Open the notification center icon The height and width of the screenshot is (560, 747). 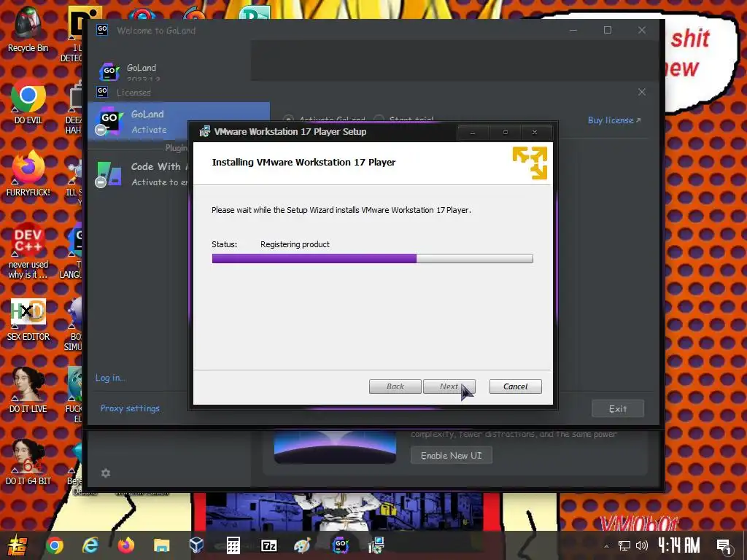tap(724, 547)
